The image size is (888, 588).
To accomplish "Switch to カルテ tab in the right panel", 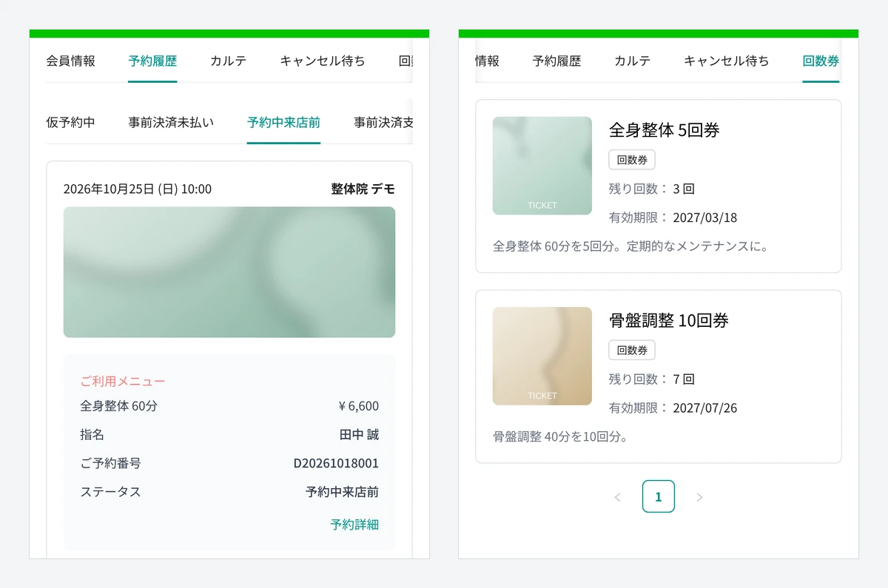I will pyautogui.click(x=633, y=61).
